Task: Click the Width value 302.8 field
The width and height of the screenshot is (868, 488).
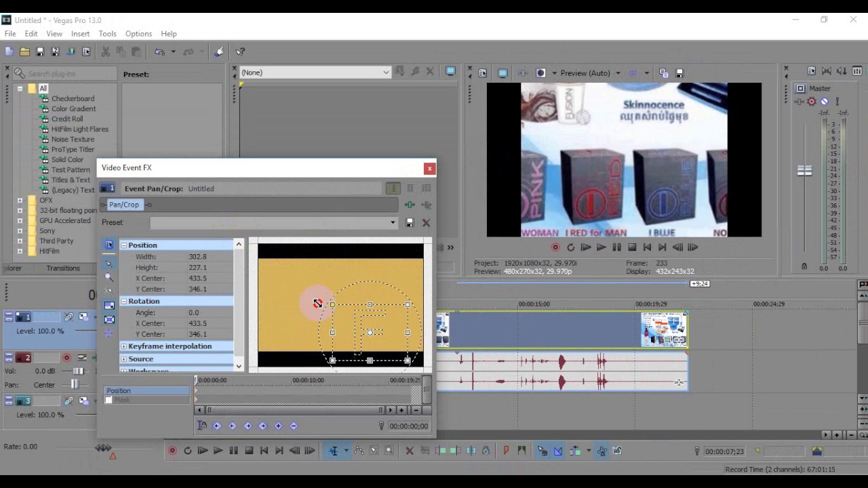Action: (x=209, y=257)
